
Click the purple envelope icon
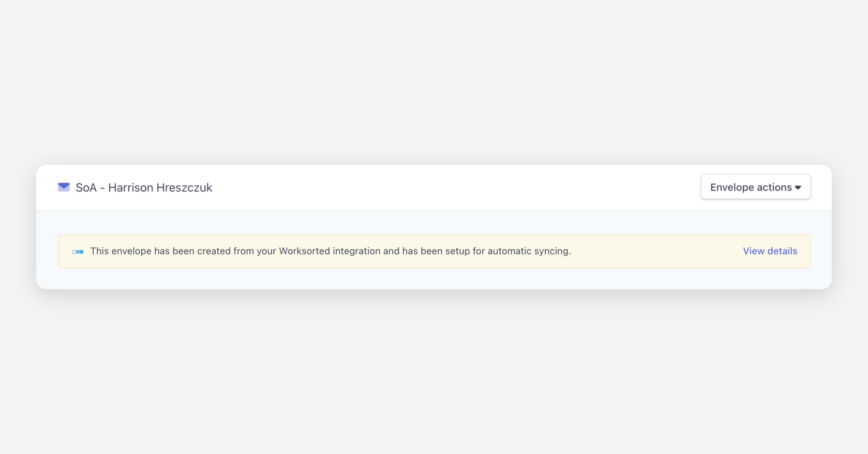[x=64, y=187]
